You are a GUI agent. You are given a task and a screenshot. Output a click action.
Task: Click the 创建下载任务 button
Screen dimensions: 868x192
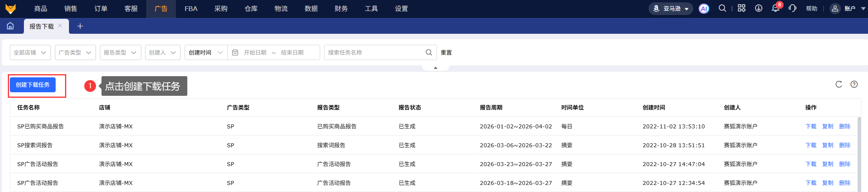click(33, 85)
